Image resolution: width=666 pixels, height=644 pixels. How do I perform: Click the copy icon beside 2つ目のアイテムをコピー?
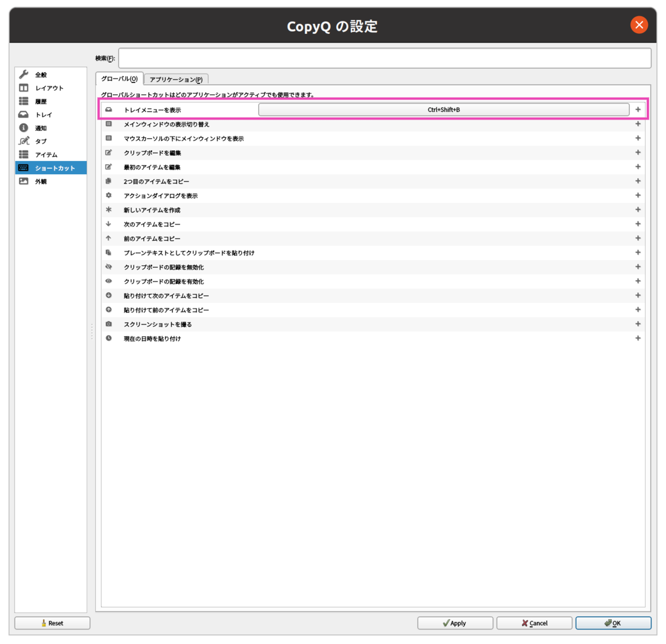pos(109,181)
